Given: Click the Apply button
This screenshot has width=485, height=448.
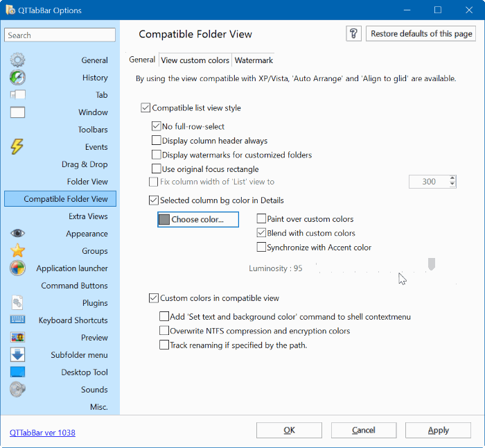Looking at the screenshot, I should click(x=438, y=430).
